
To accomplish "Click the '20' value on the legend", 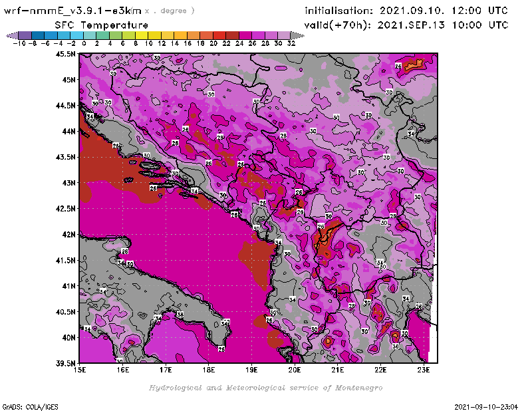I will pos(213,43).
